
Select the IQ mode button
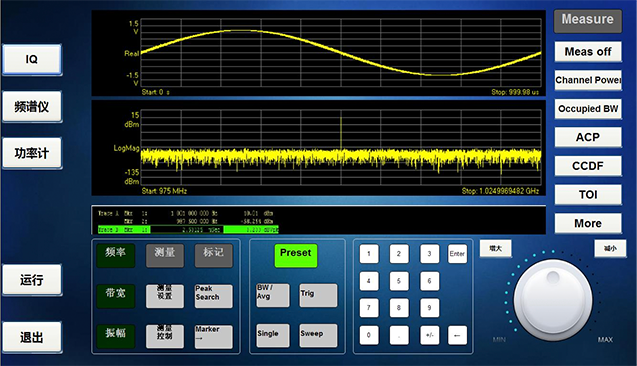pos(32,59)
